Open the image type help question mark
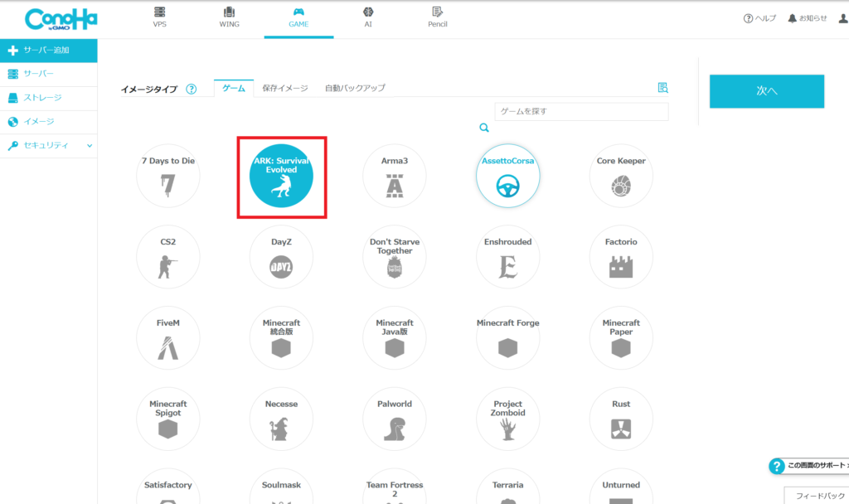 point(192,90)
